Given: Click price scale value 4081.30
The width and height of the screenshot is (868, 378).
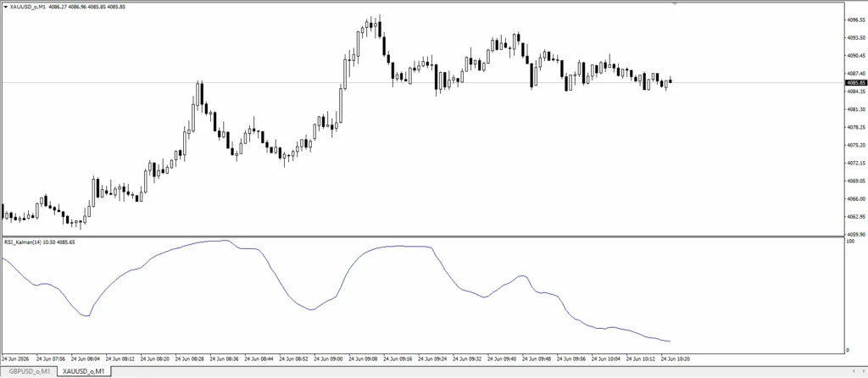Looking at the screenshot, I should 856,109.
